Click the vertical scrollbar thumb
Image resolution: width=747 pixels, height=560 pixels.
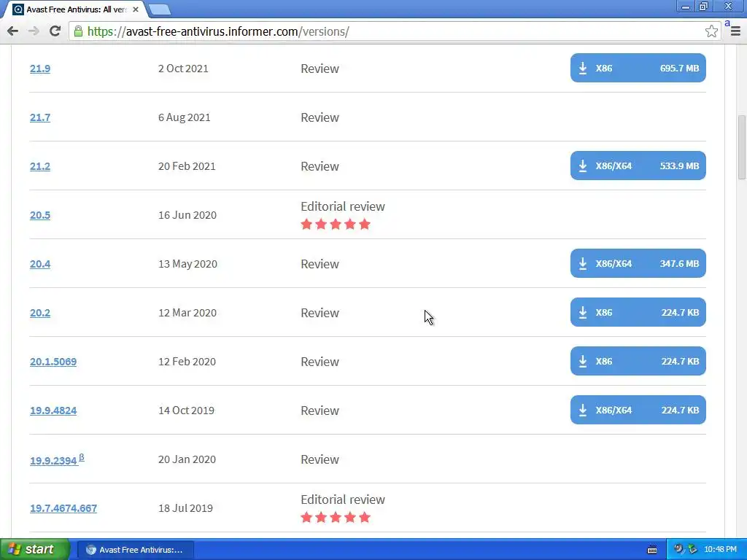pyautogui.click(x=741, y=147)
